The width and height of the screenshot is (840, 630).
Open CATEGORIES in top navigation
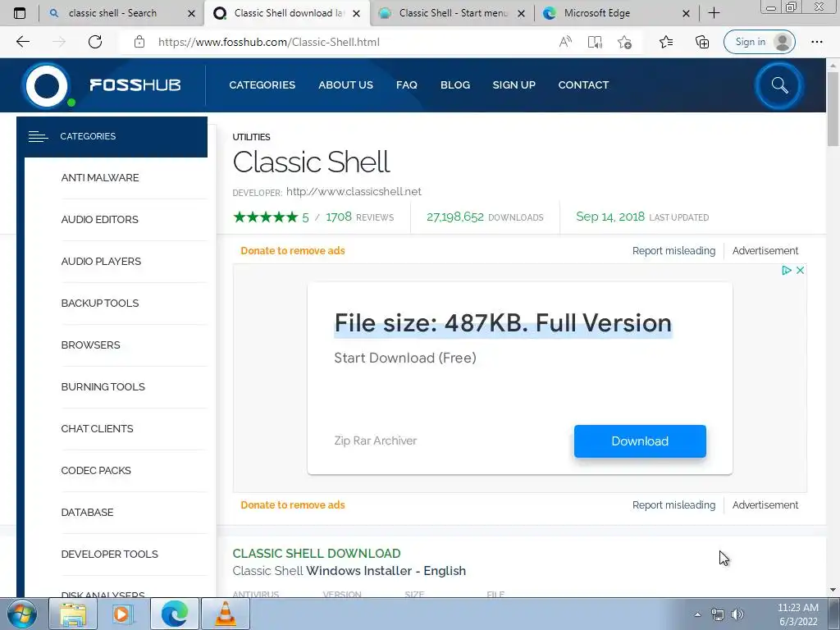pyautogui.click(x=262, y=84)
